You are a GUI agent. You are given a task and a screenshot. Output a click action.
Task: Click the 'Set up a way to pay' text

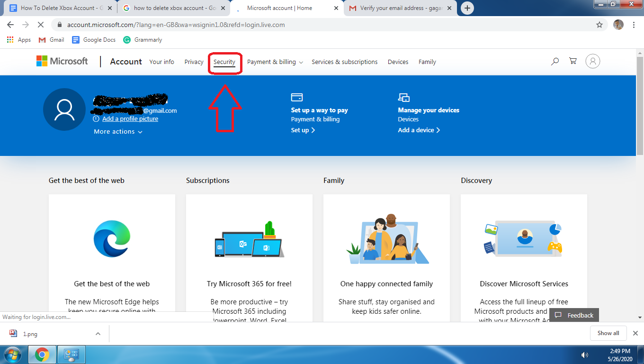click(319, 110)
